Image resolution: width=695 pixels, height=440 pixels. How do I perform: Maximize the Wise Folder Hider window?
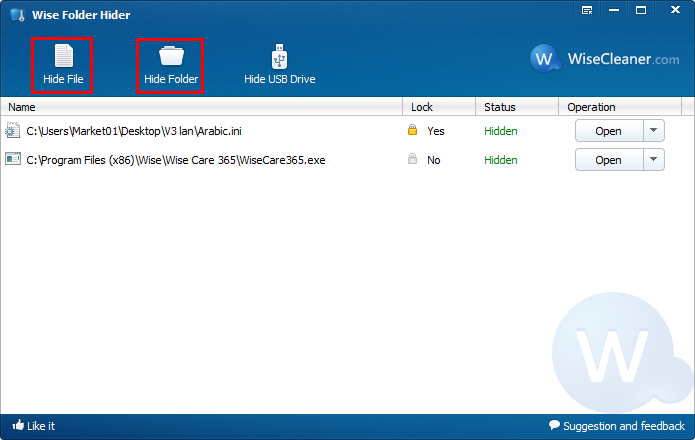coord(641,10)
